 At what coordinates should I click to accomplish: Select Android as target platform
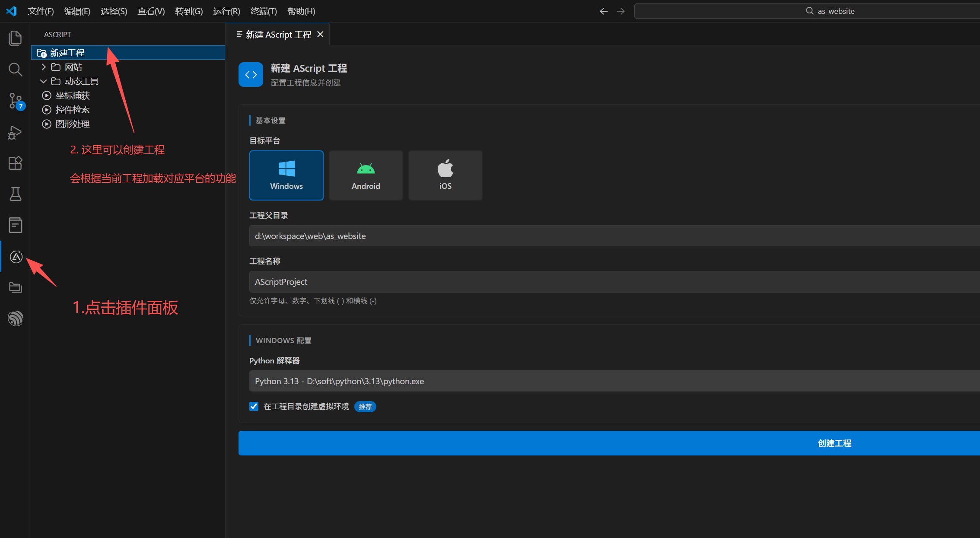(x=366, y=175)
